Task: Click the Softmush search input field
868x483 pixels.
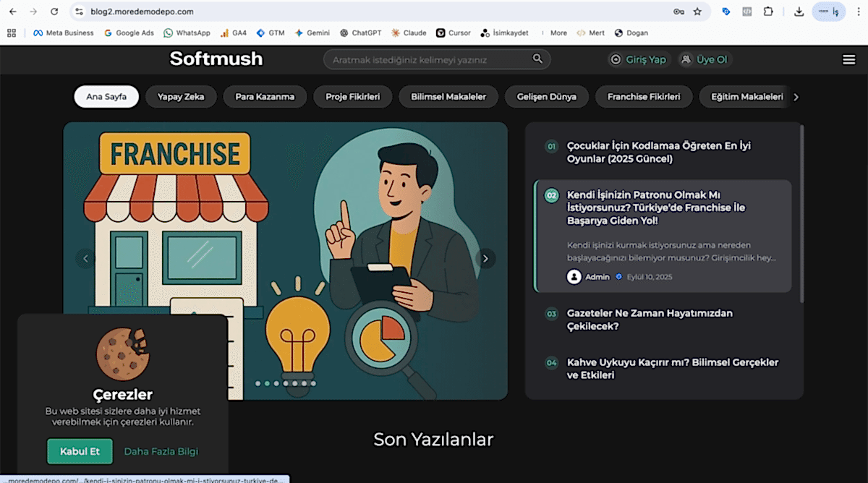Action: 427,59
